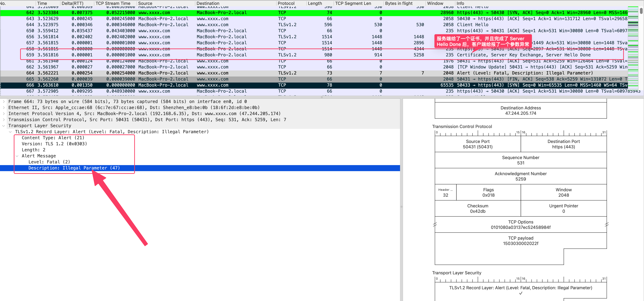Expand Transmission Control Protocol details

[4, 119]
